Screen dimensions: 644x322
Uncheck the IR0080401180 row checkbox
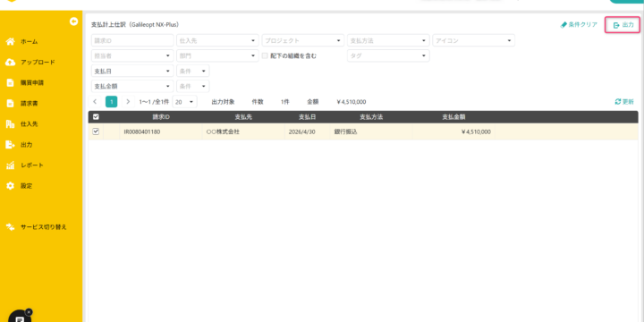[96, 131]
